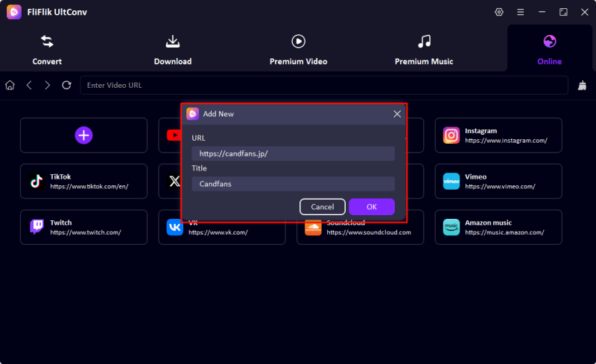
Task: Click the X (Twitter) logo card
Action: point(174,181)
